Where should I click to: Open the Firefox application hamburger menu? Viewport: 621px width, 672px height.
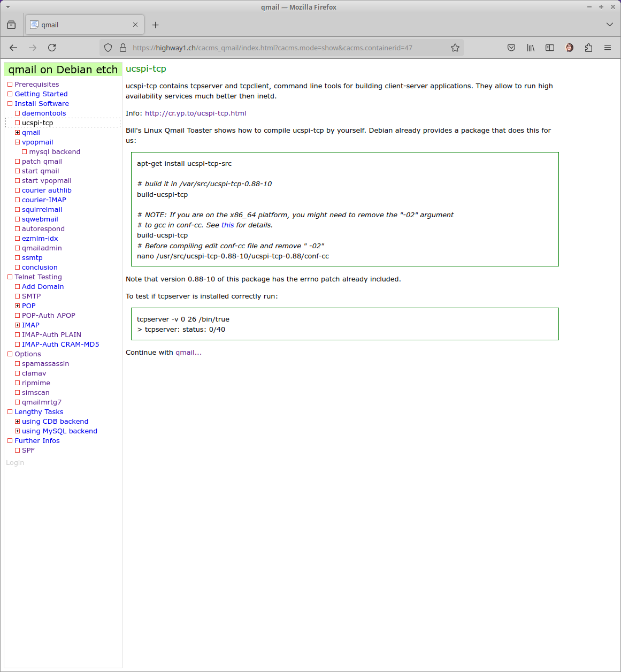click(608, 48)
